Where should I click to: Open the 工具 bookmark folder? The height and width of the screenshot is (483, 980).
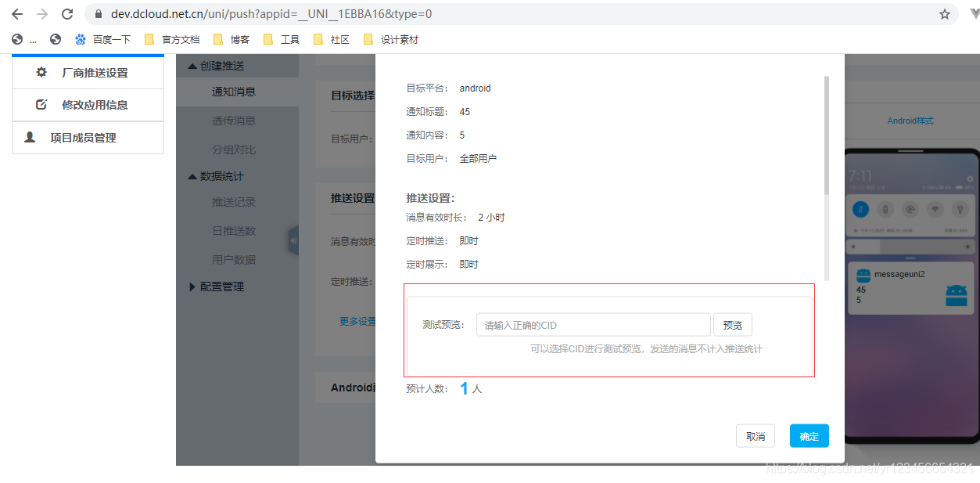[282, 39]
